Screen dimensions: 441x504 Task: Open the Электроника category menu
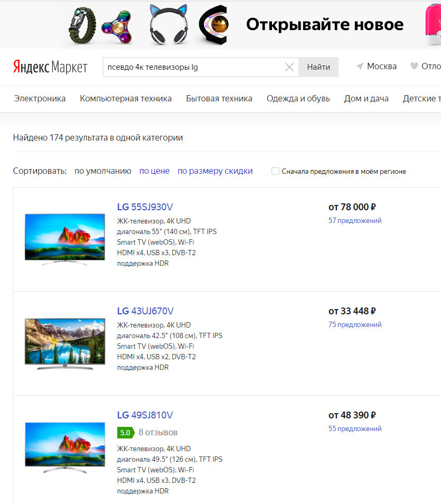[x=40, y=98]
